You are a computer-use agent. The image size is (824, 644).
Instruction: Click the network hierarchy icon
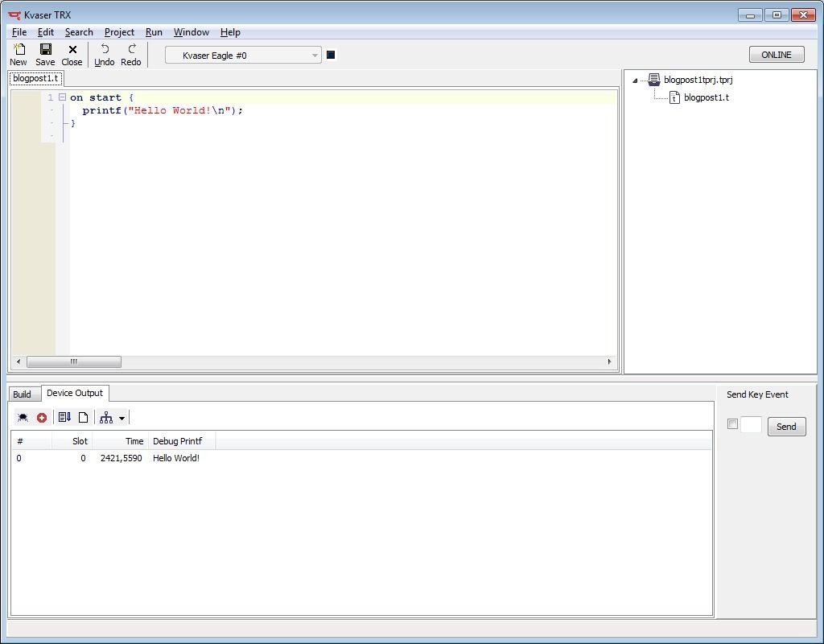click(x=105, y=417)
